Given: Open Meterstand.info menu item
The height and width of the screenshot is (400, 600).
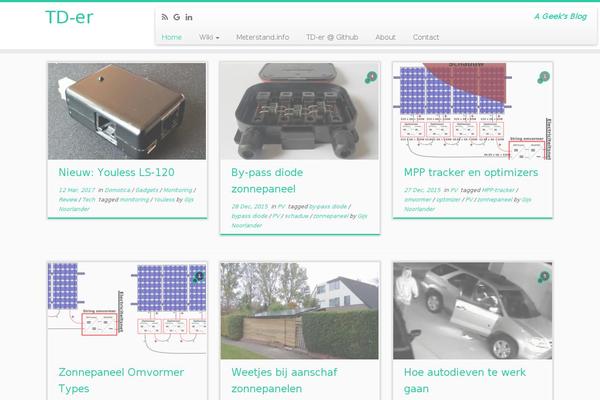Looking at the screenshot, I should tap(262, 37).
